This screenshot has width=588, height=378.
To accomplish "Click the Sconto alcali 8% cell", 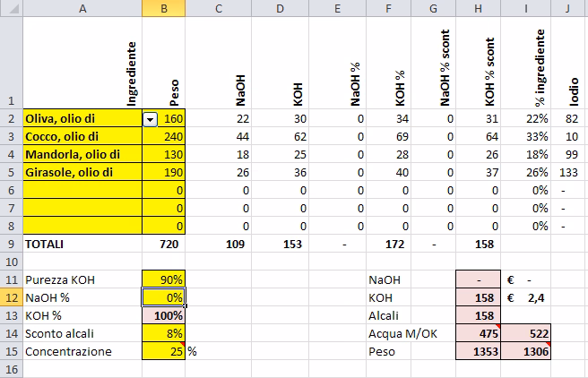I will [163, 333].
